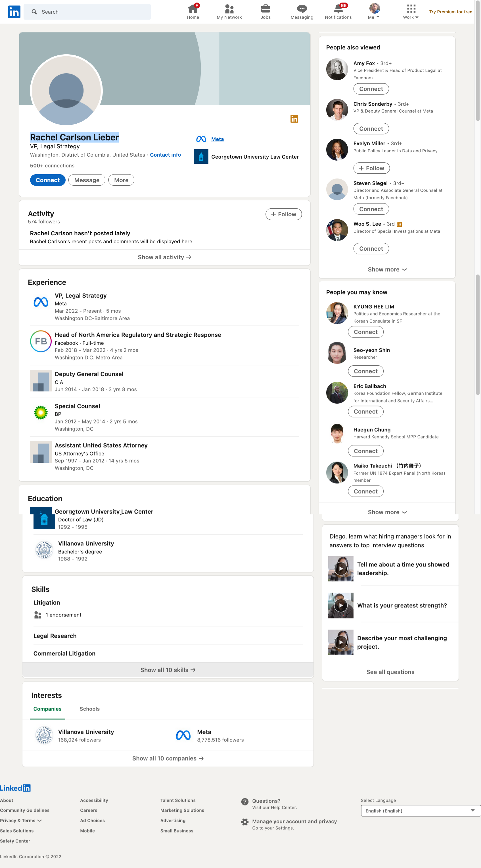The width and height of the screenshot is (481, 868).
Task: Play the leadership interview question video
Action: 341,569
